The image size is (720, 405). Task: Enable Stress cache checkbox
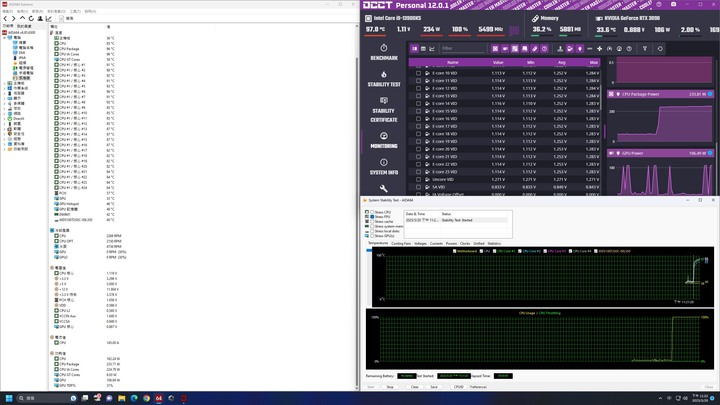click(x=372, y=221)
